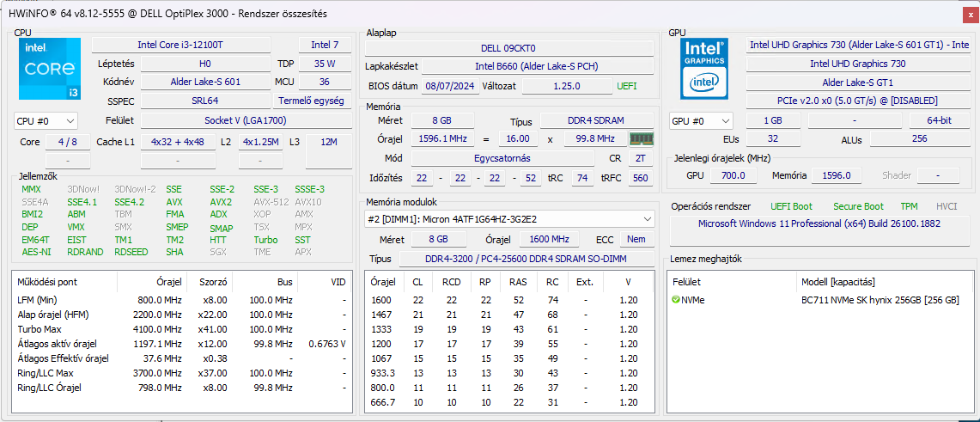Click the AVX2 feature indicator
Screen dimensions: 980x422
click(x=221, y=202)
